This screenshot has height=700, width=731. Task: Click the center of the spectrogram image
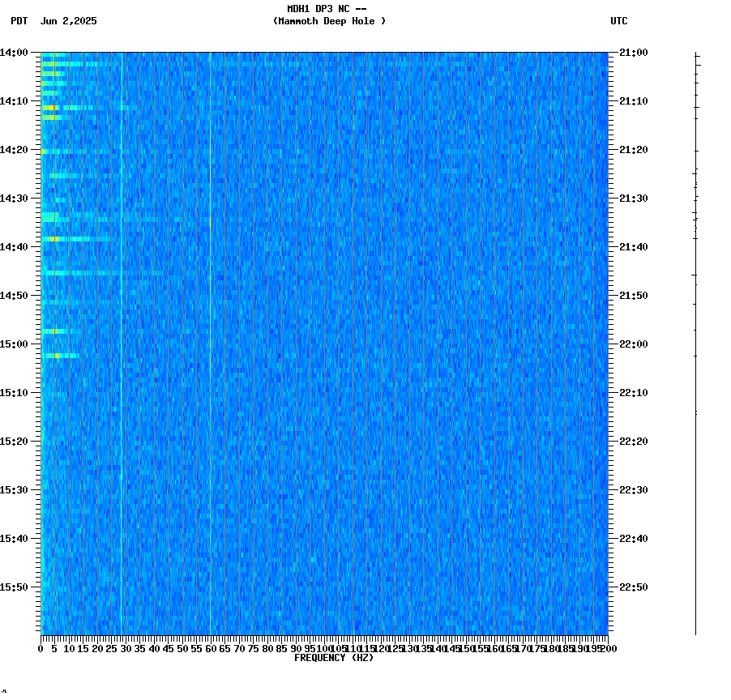(324, 344)
